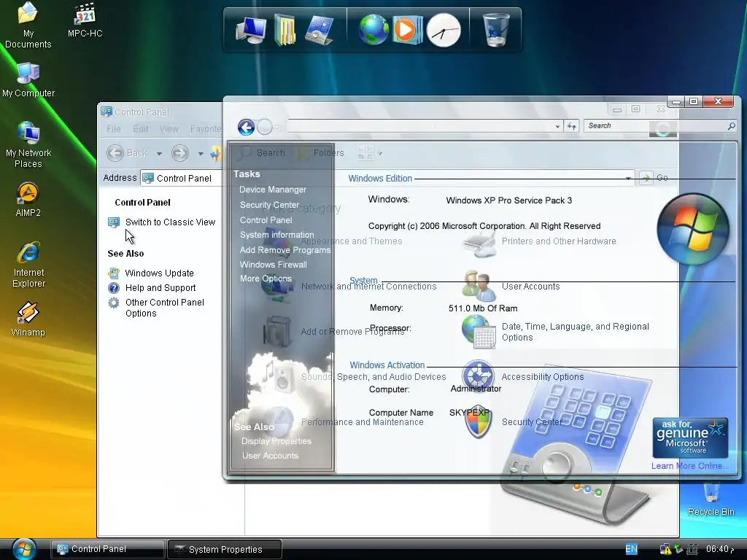Screen dimensions: 747x560
Task: Click Add Remove Programs task link
Action: [x=285, y=250]
